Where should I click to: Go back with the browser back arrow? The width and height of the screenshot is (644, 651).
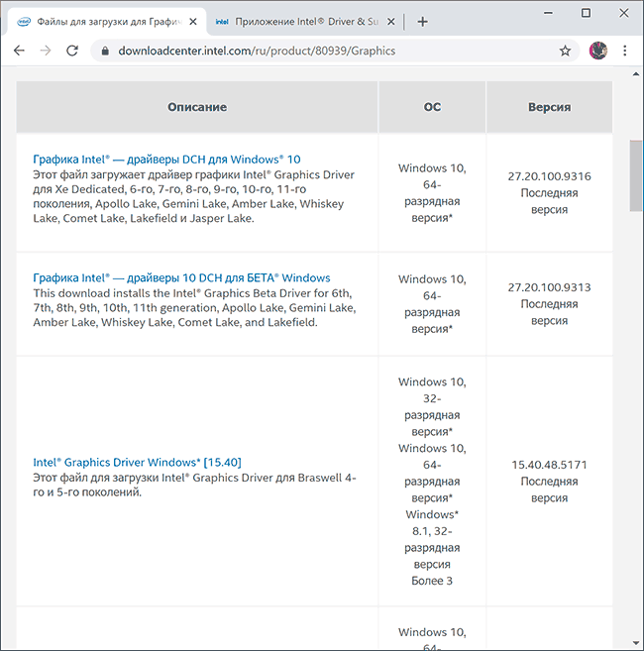tap(19, 51)
